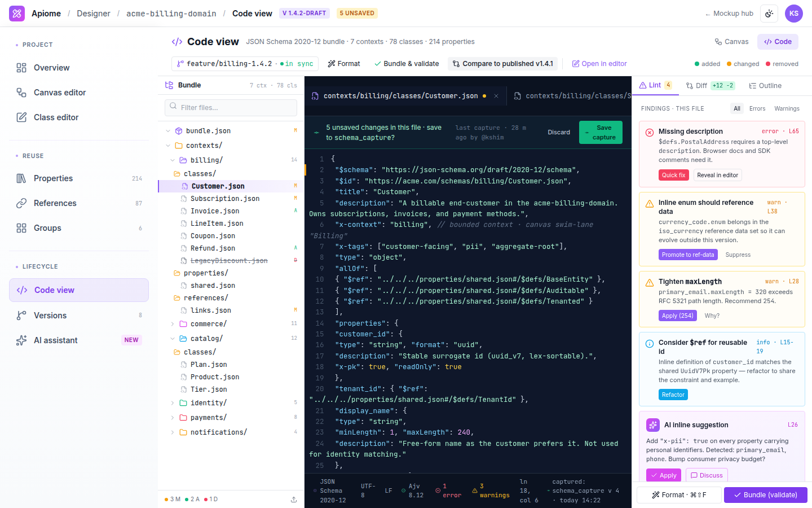Open theme toggle icon in header
Viewport: 812px width, 508px height.
pyautogui.click(x=769, y=14)
